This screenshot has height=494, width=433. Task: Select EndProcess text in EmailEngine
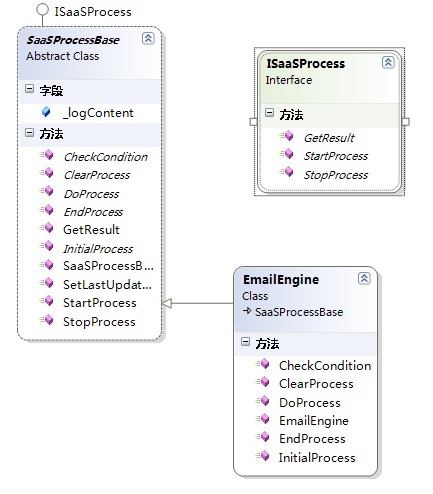pyautogui.click(x=312, y=439)
